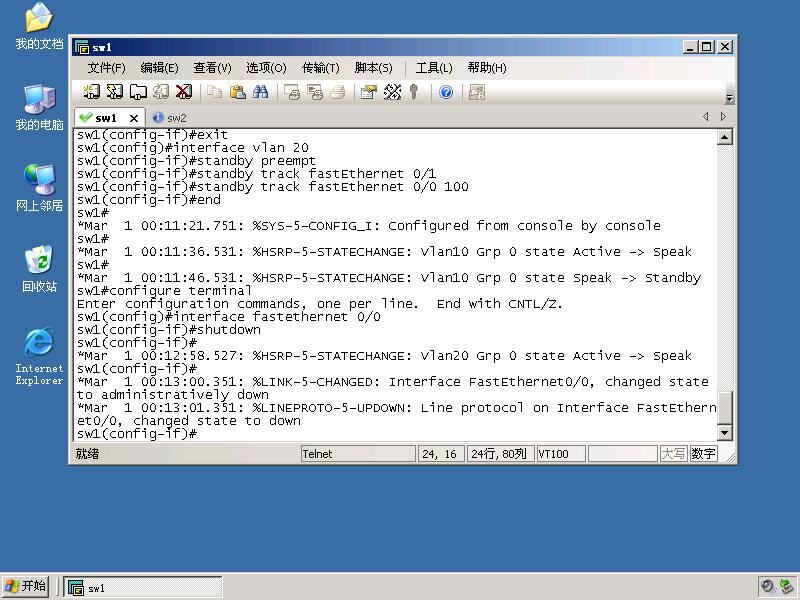The image size is (800, 600).
Task: Open Session Options from the toolbar
Action: click(368, 92)
